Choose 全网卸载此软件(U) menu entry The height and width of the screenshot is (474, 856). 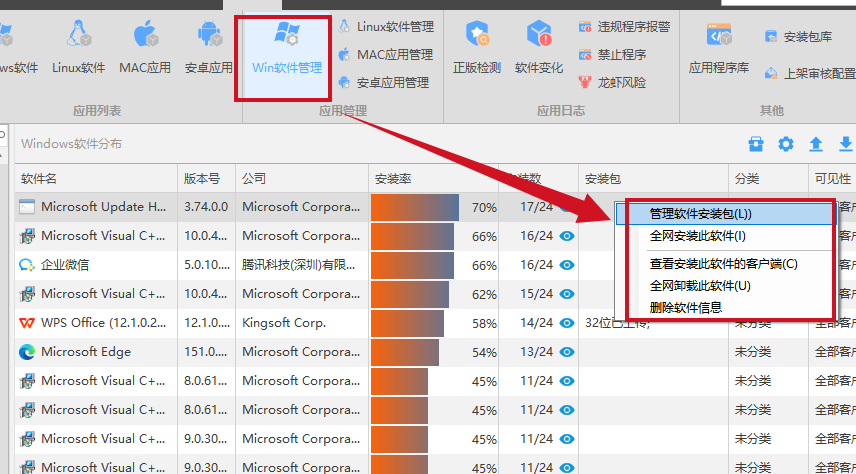725,286
